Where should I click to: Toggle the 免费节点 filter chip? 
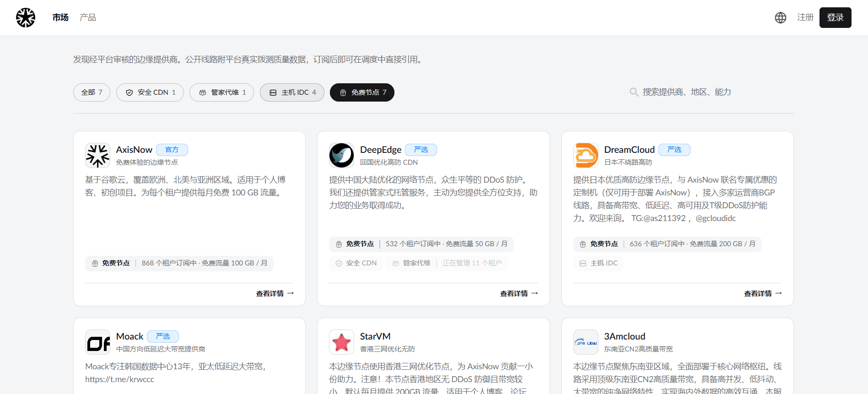(362, 92)
